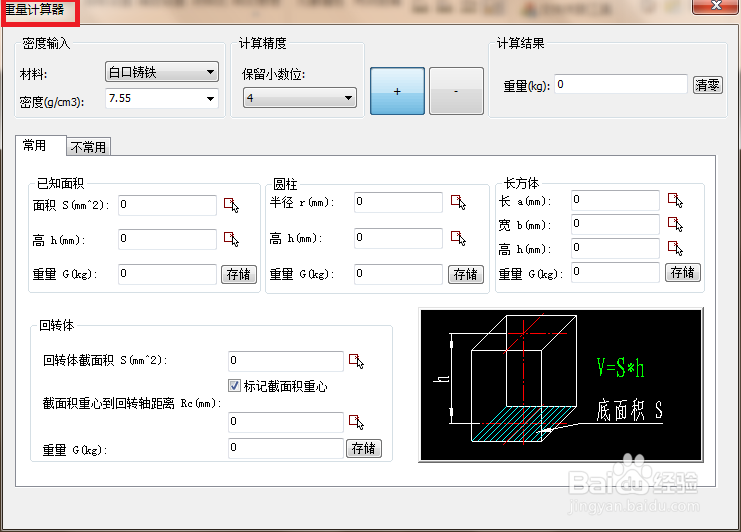
Task: Pick cuboid length a from drawing icon
Action: (x=675, y=200)
